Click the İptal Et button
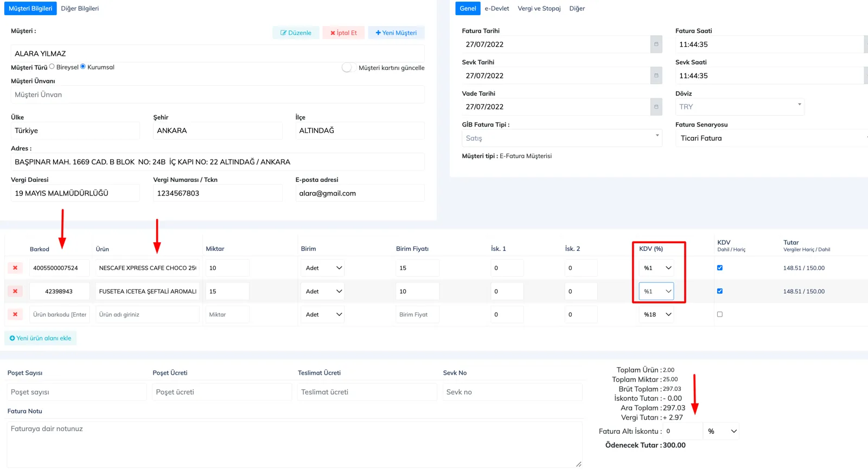Screen dimensions: 868x474 (343, 33)
